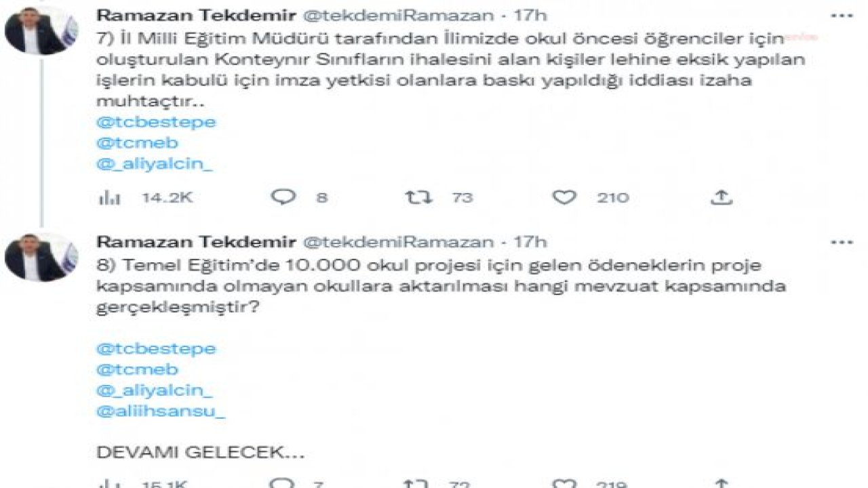The height and width of the screenshot is (488, 868).
Task: Open first tweet's 17h timestamp
Action: pyautogui.click(x=530, y=15)
